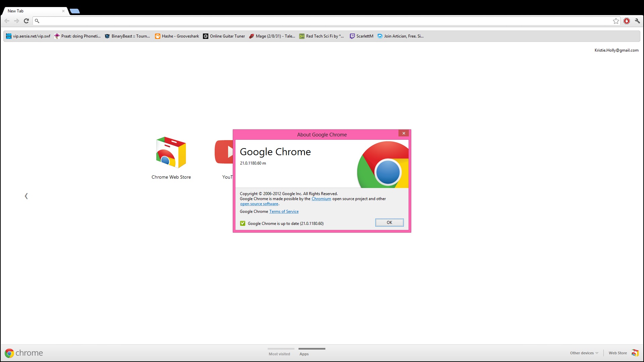The image size is (644, 362).
Task: Click the red extension icon beside the omnibox
Action: [x=627, y=21]
